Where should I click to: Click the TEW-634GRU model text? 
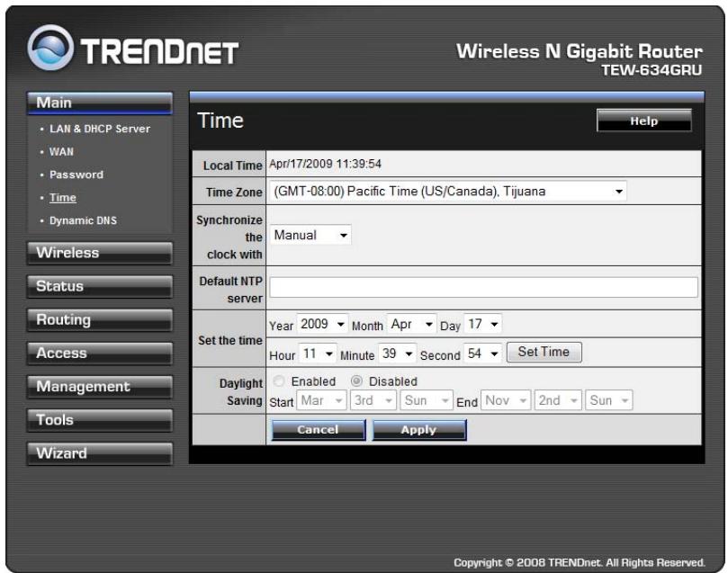click(x=652, y=70)
